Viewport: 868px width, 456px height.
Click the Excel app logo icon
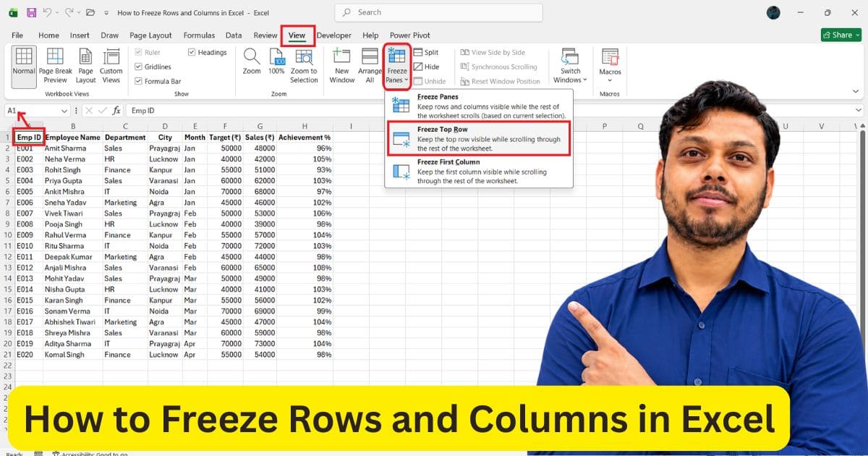pyautogui.click(x=13, y=12)
